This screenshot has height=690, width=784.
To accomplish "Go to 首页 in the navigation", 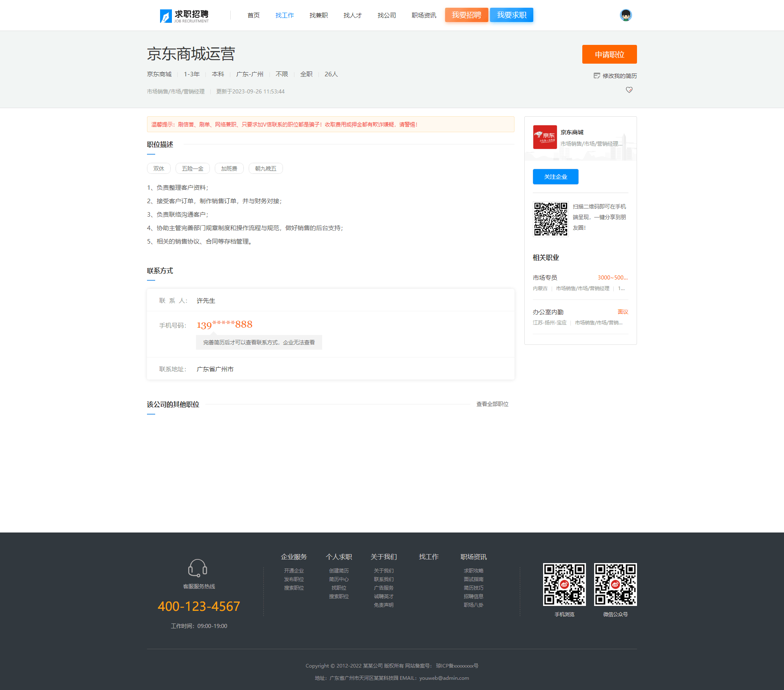I will tap(253, 15).
